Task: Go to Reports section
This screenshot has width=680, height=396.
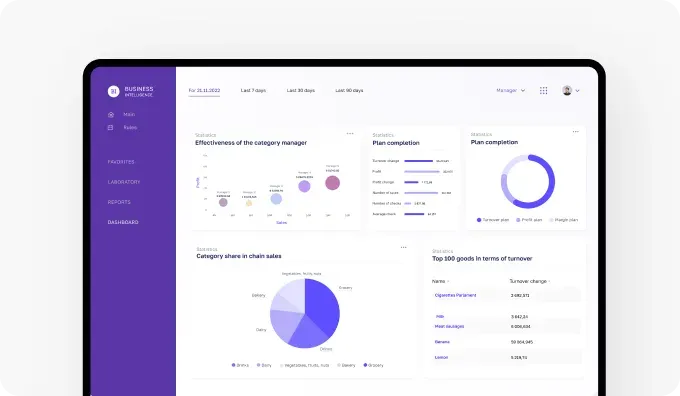Action: pyautogui.click(x=119, y=202)
